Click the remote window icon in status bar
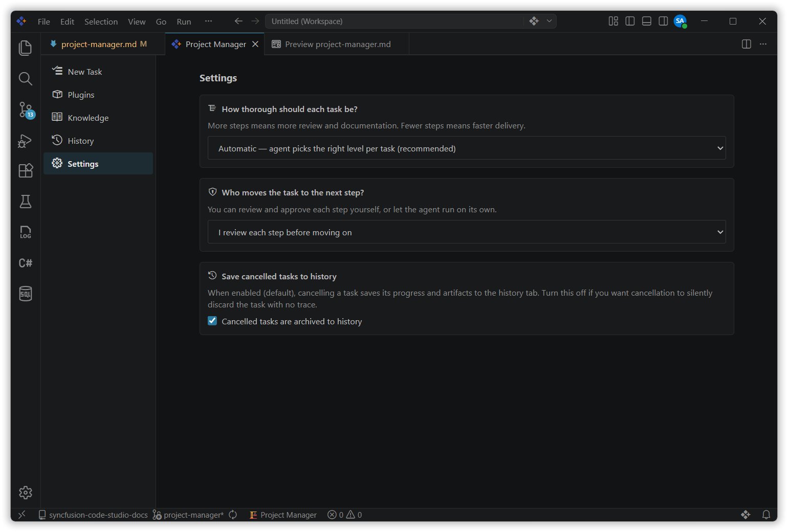Image resolution: width=788 pixels, height=532 pixels. pos(22,515)
